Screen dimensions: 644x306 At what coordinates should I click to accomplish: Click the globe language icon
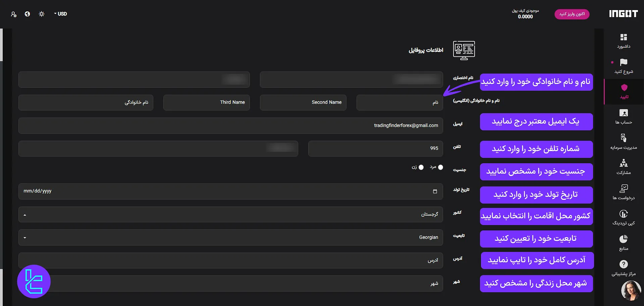[28, 14]
